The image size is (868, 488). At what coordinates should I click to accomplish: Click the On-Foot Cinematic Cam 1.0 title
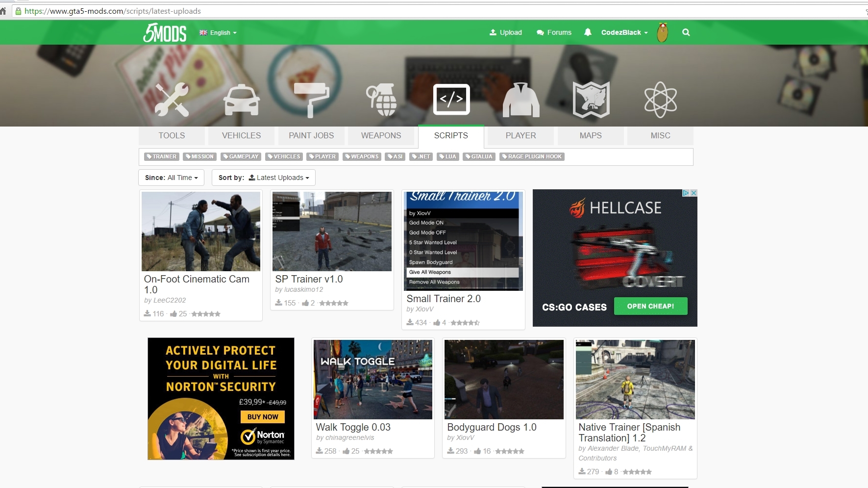(197, 284)
